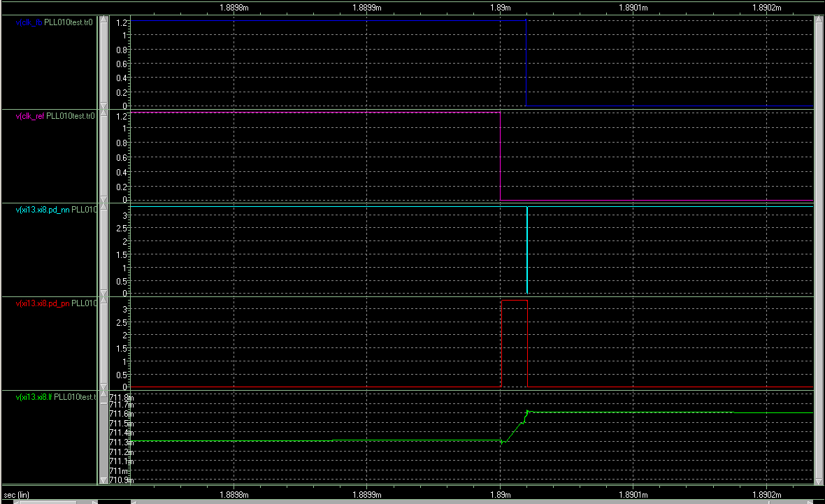Click the 711.8m y-axis value
825x504 pixels.
(x=122, y=397)
